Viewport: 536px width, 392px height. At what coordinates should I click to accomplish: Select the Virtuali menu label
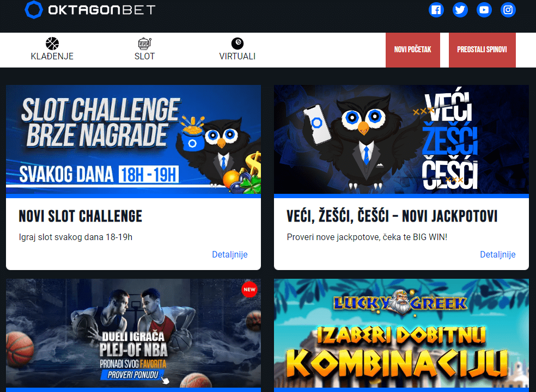point(237,56)
